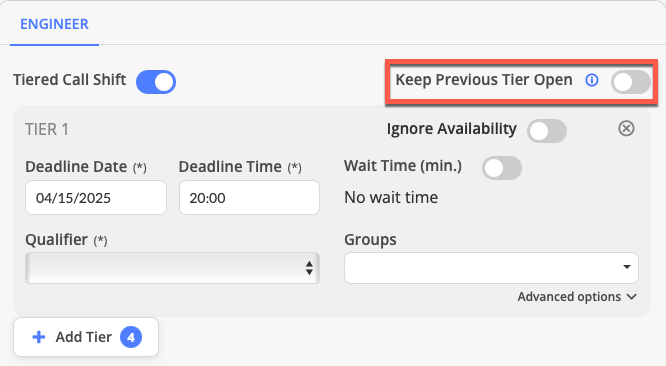Toggle Ignore Availability on for Tier 1
The height and width of the screenshot is (366, 666).
click(x=547, y=131)
